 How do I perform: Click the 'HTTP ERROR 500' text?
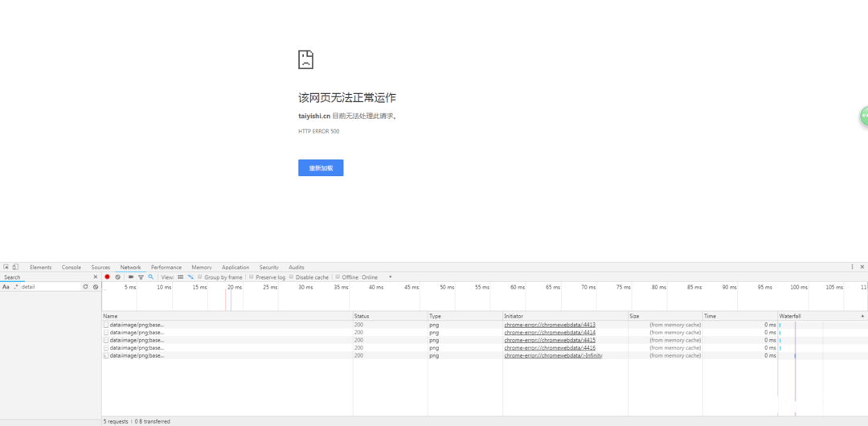coord(319,131)
